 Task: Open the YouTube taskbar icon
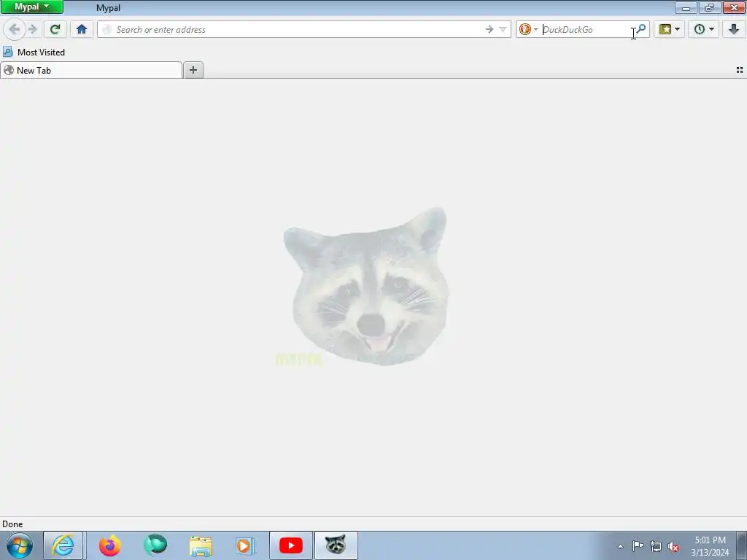point(290,545)
